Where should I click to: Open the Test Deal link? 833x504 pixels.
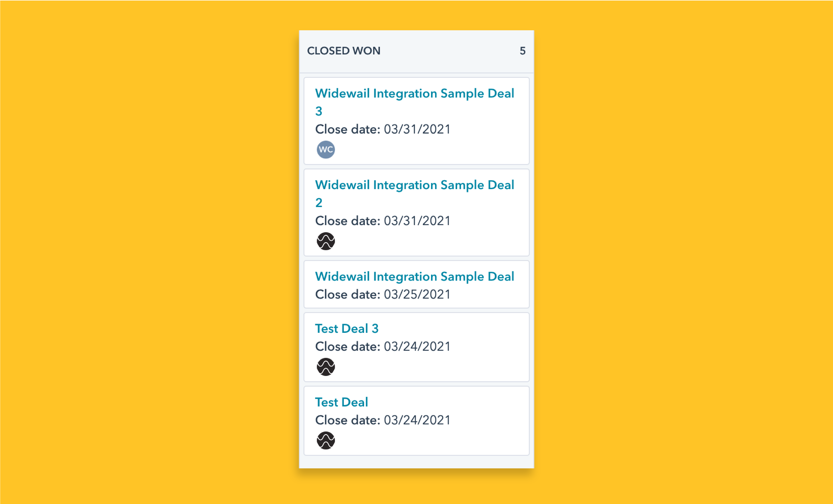[341, 402]
